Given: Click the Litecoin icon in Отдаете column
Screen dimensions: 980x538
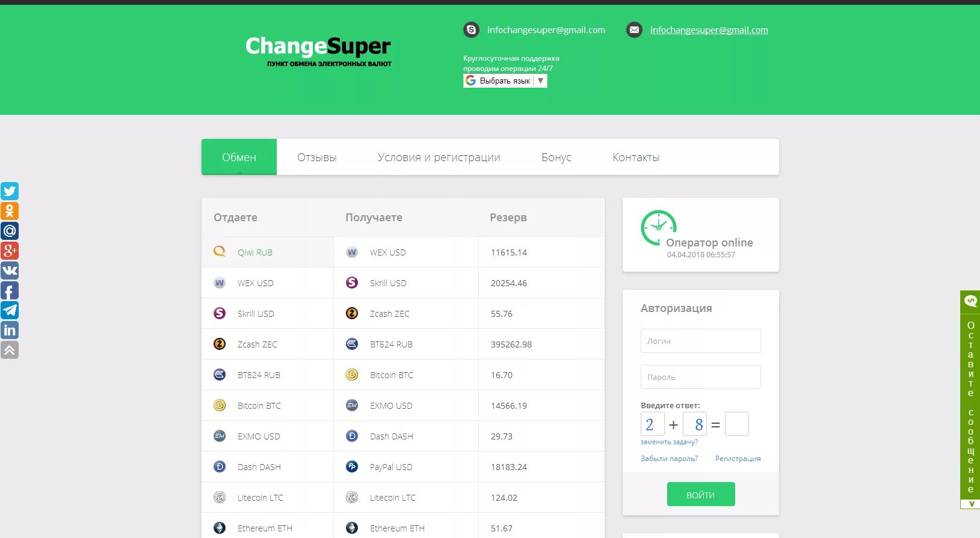Looking at the screenshot, I should coord(220,497).
